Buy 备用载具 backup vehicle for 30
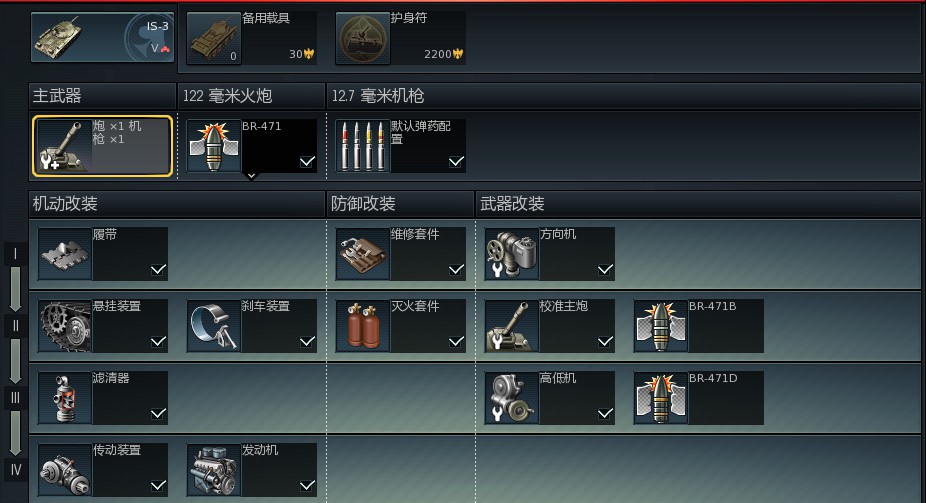This screenshot has height=503, width=926. point(252,38)
